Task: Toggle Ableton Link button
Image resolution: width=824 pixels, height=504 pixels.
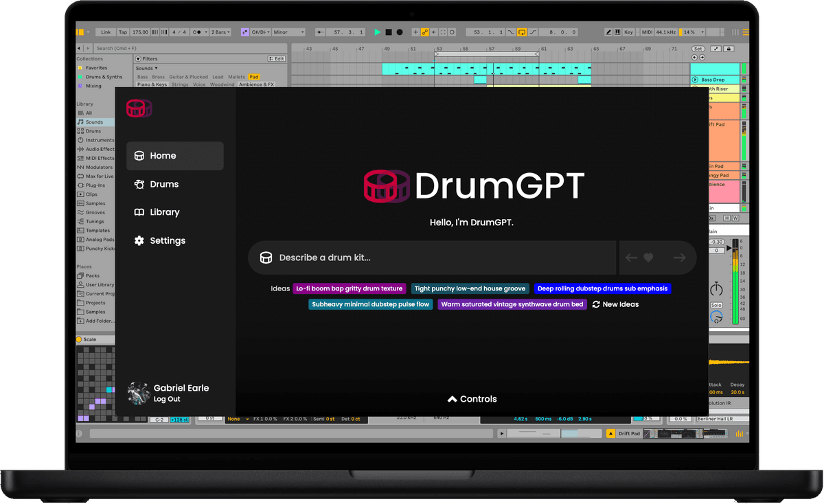Action: point(106,32)
